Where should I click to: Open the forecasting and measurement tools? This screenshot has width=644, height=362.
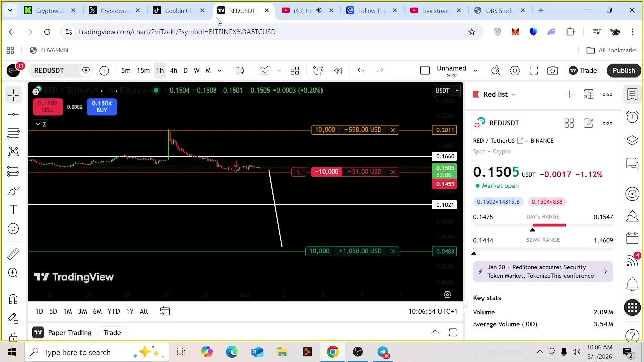[14, 171]
